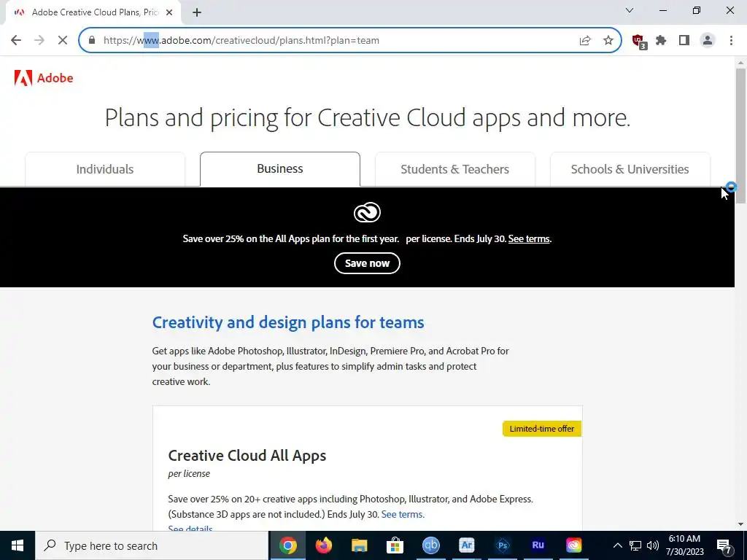Open the qBittorrent taskbar icon
Screen dimensions: 747x560
click(430, 545)
